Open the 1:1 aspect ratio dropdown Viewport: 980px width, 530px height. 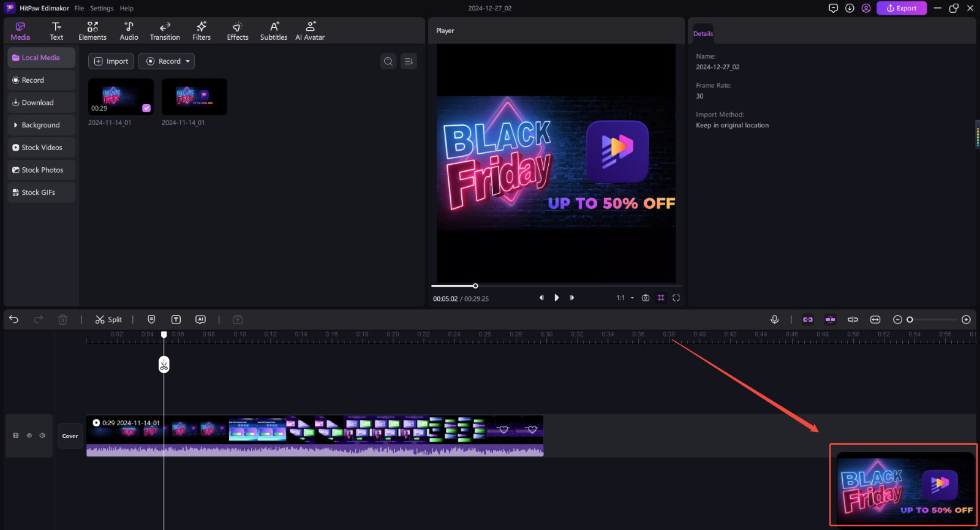coord(625,298)
